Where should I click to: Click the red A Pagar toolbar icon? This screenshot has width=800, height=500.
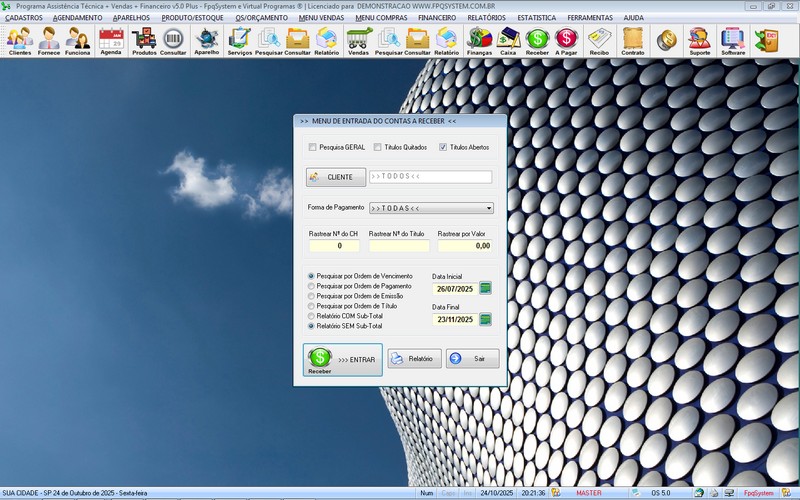[x=566, y=41]
